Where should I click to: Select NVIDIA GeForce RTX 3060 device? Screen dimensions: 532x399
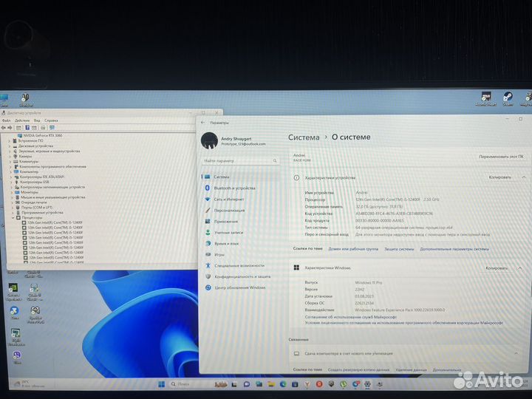coord(40,135)
